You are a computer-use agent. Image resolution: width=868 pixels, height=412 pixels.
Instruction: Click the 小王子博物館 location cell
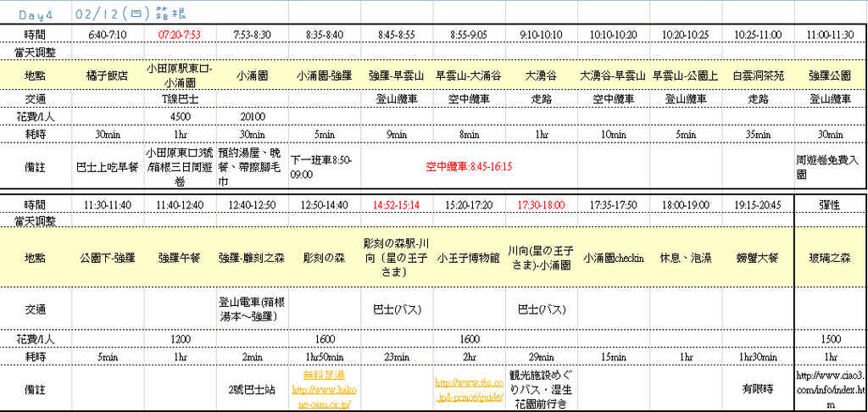click(469, 258)
